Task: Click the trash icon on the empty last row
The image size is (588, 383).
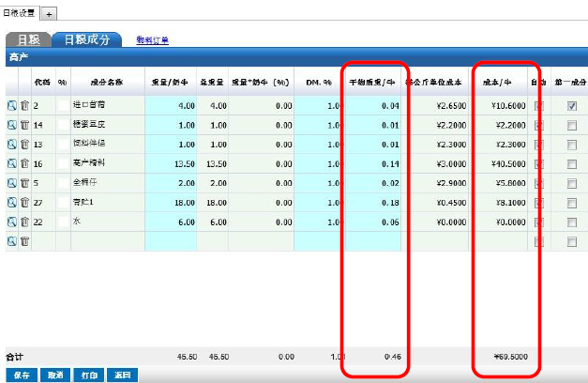Action: tap(25, 241)
